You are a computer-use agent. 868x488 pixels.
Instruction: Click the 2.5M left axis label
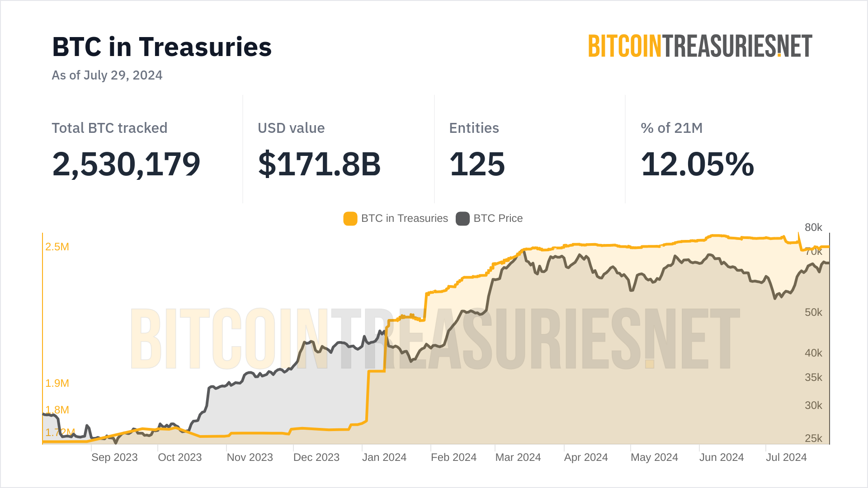[57, 247]
